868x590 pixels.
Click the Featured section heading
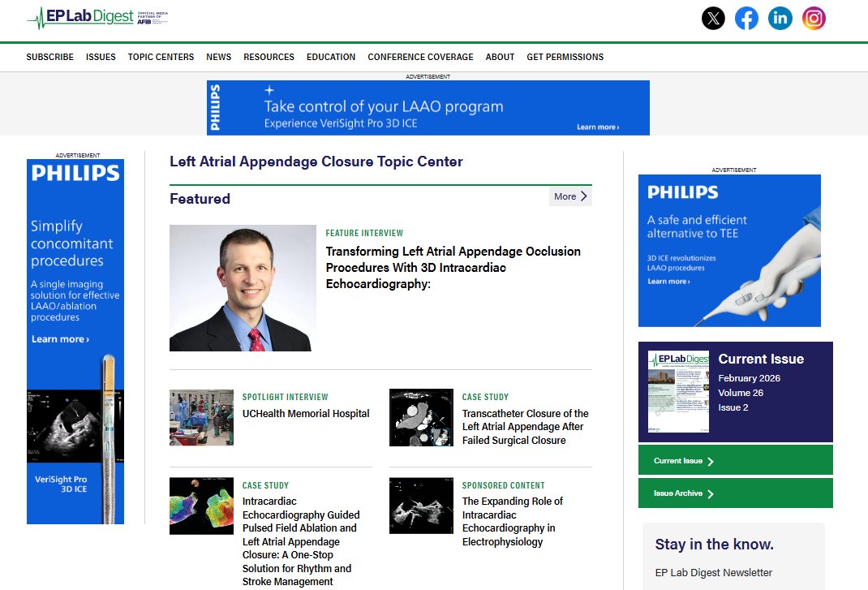click(x=200, y=199)
